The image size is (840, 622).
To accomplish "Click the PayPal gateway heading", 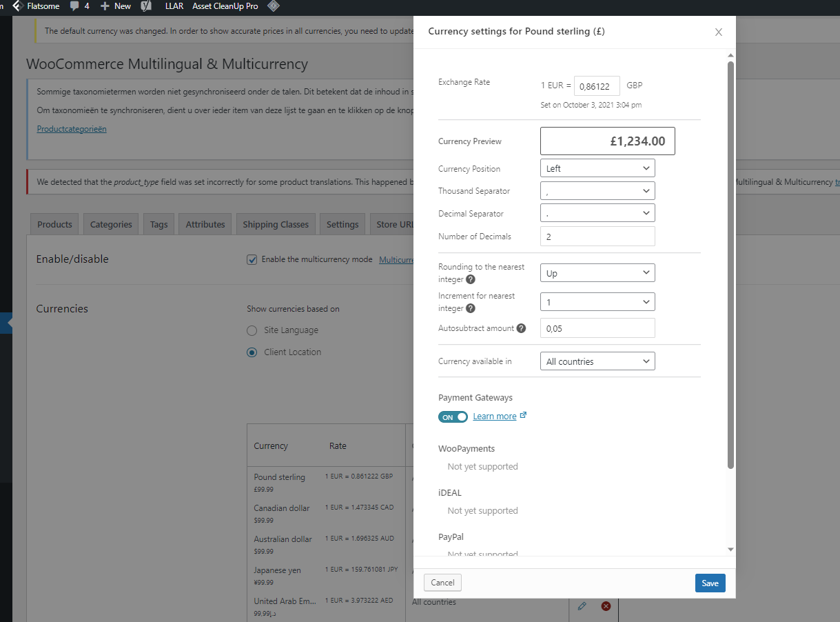I will pyautogui.click(x=451, y=537).
